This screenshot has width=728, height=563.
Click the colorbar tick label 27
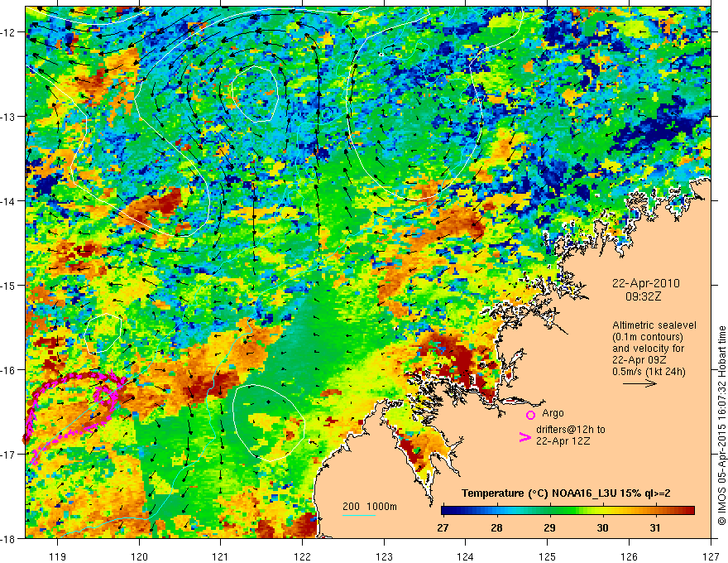(443, 527)
